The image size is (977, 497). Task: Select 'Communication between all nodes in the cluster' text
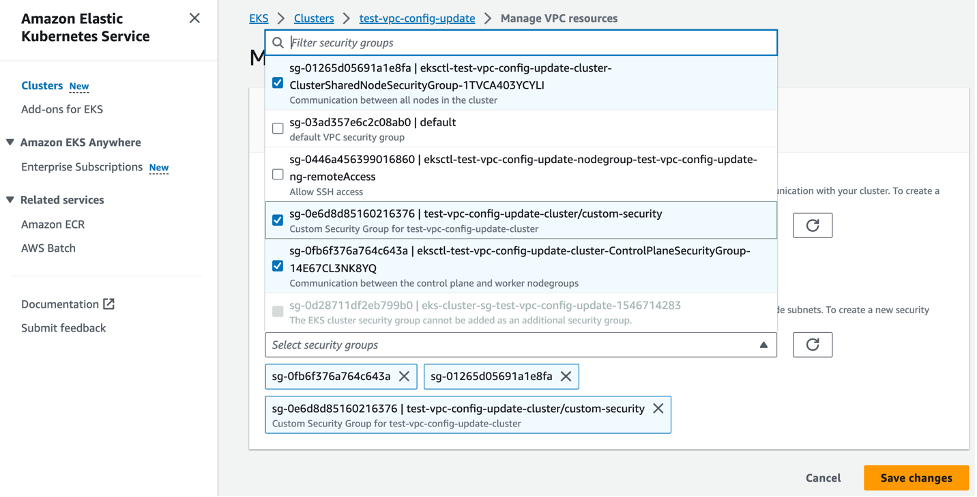point(393,100)
